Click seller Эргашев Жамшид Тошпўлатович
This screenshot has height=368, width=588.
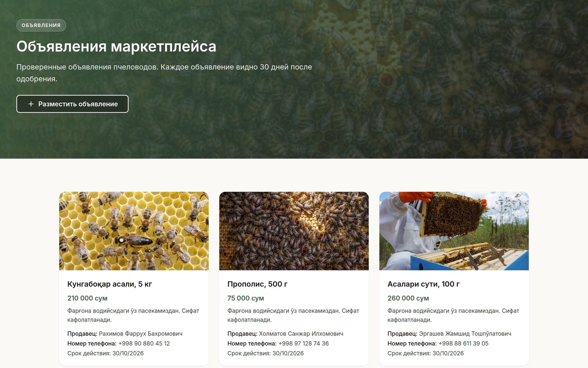pos(465,334)
